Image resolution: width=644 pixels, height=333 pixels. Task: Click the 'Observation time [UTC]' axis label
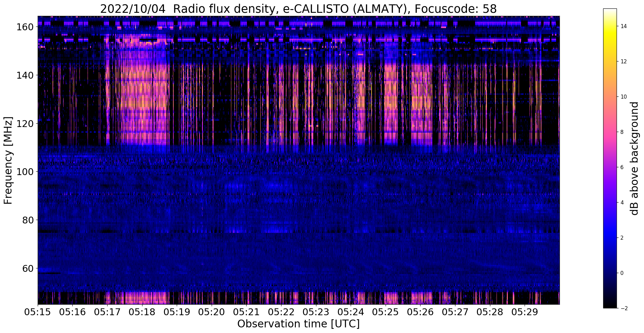[x=298, y=324]
